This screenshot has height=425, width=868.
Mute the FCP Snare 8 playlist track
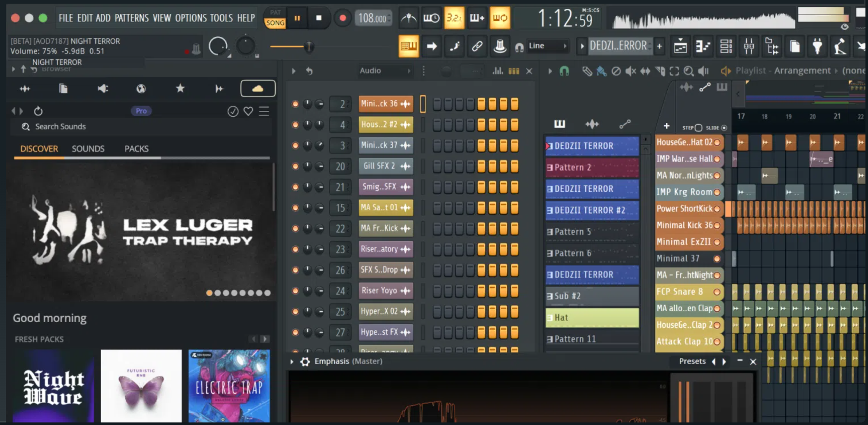[x=717, y=292]
